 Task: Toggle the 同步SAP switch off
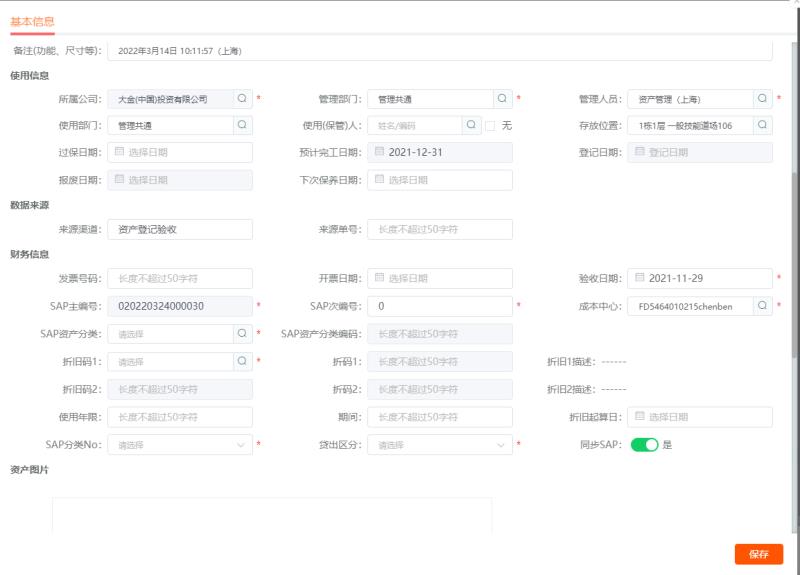click(644, 445)
